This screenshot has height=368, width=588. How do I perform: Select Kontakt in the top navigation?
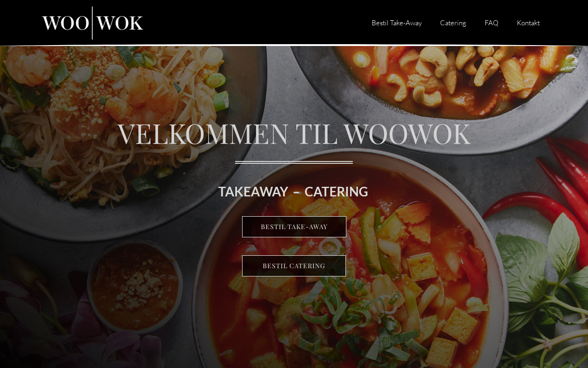(528, 23)
